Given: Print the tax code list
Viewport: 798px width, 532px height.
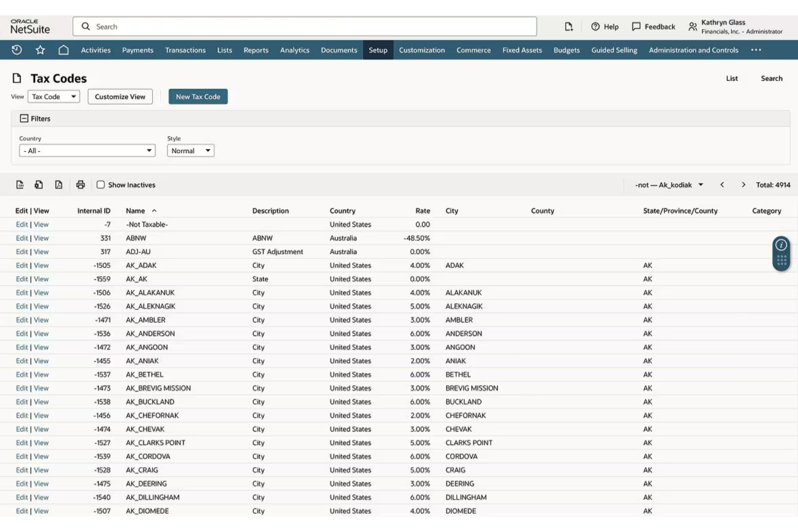Looking at the screenshot, I should [x=80, y=184].
